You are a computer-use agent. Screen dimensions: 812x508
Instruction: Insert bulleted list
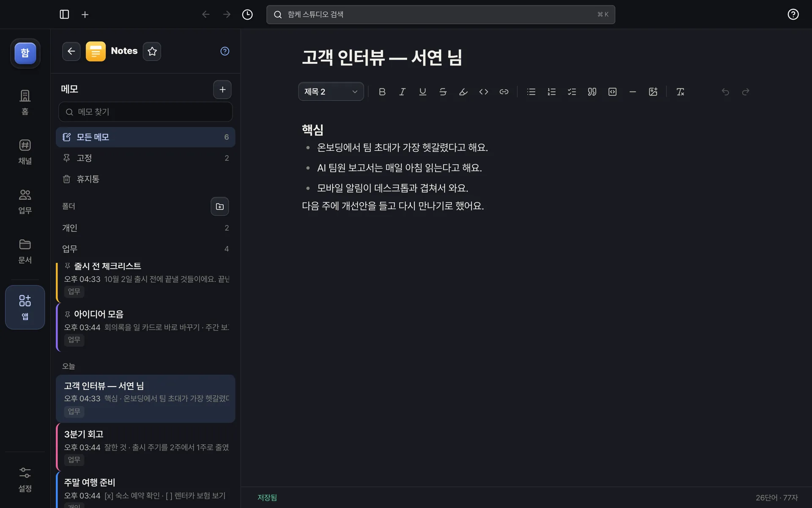[x=531, y=91]
